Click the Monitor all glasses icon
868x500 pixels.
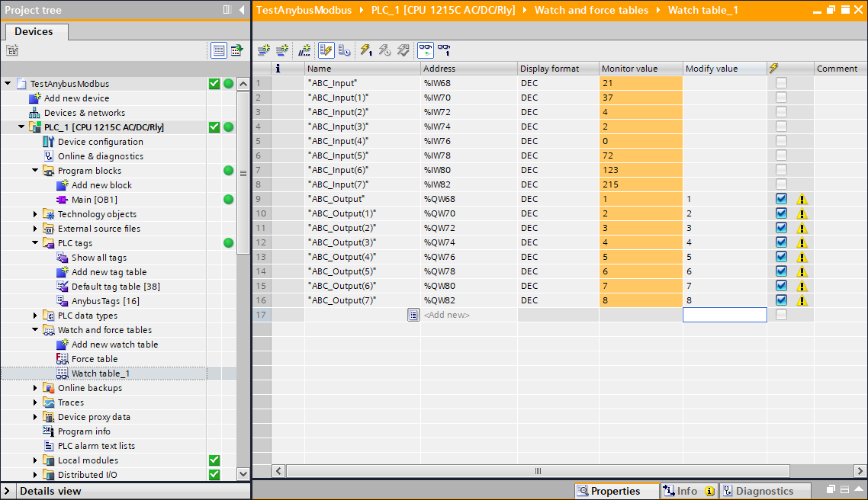click(x=425, y=50)
